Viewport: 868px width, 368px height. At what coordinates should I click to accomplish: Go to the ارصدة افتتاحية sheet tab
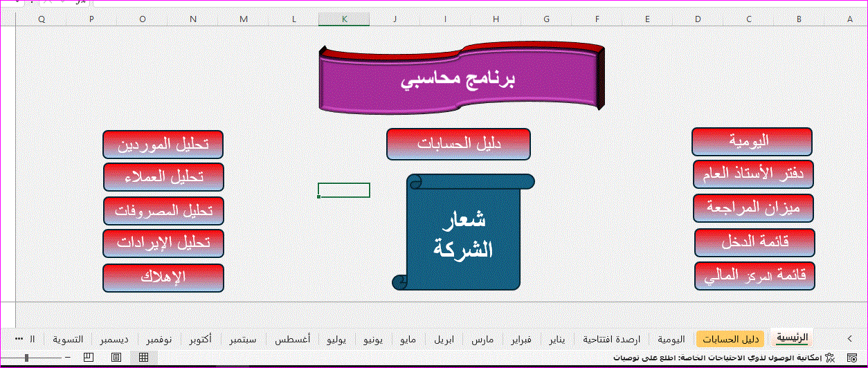pos(611,339)
